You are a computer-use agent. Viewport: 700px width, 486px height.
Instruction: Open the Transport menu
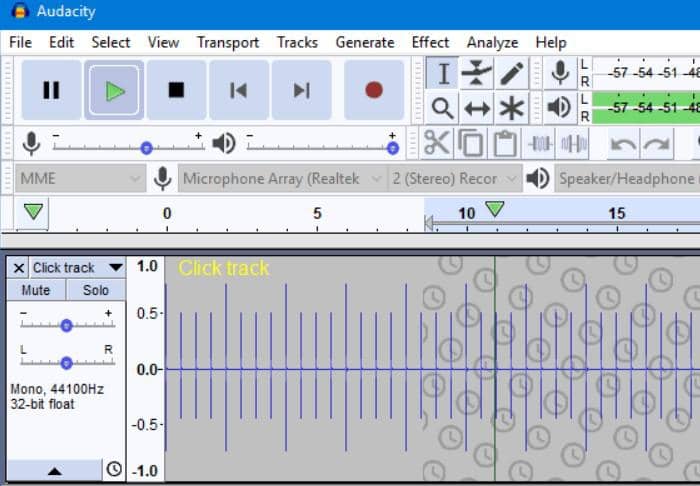pyautogui.click(x=228, y=42)
